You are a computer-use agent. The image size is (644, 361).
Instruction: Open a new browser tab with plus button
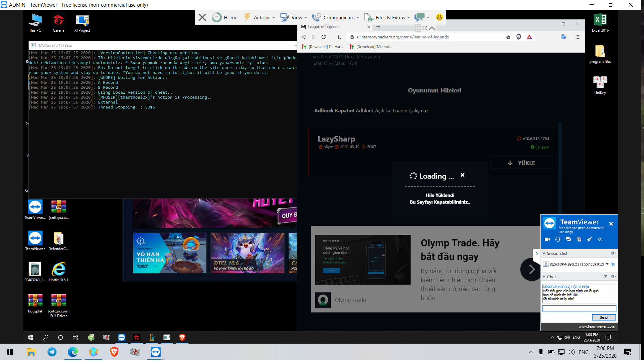tap(378, 27)
